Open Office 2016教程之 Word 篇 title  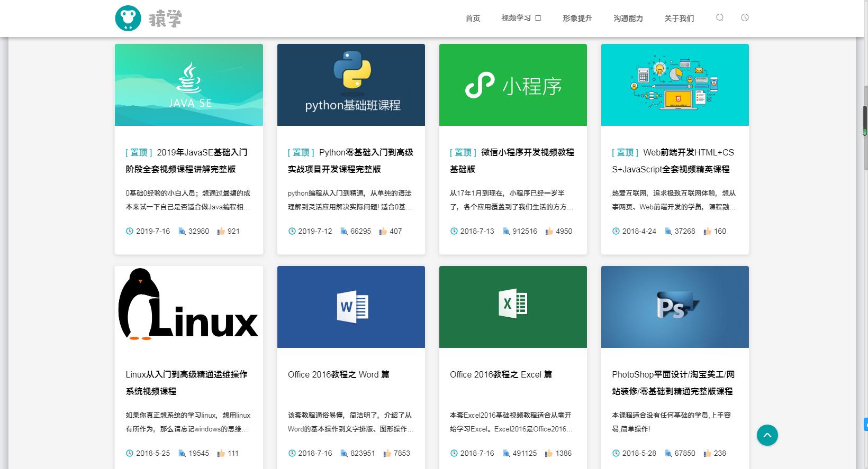[x=339, y=374]
